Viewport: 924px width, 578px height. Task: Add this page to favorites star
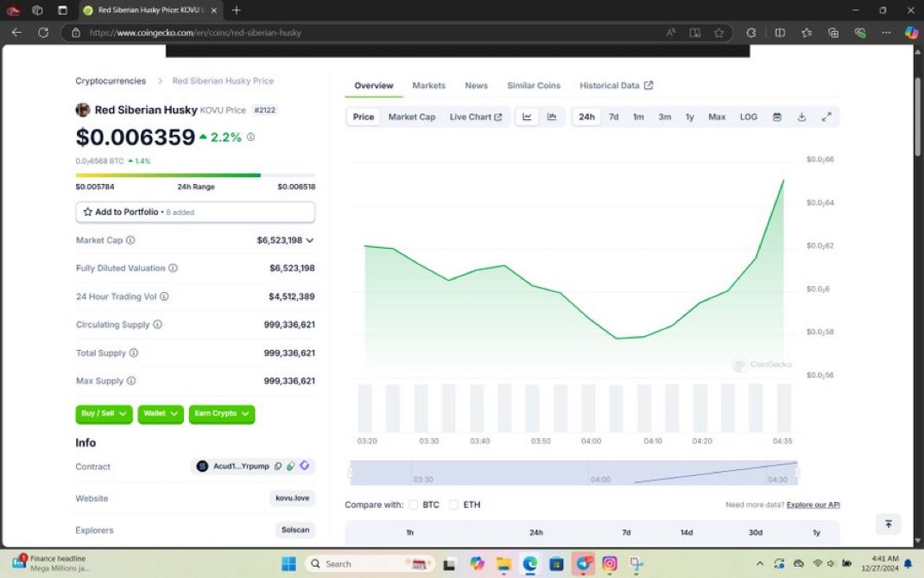coord(718,33)
